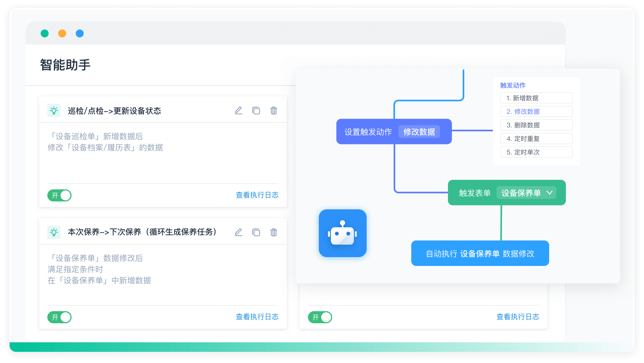Click the 设置触发动作 flowchart node
Viewport: 644px width, 363px height.
367,131
